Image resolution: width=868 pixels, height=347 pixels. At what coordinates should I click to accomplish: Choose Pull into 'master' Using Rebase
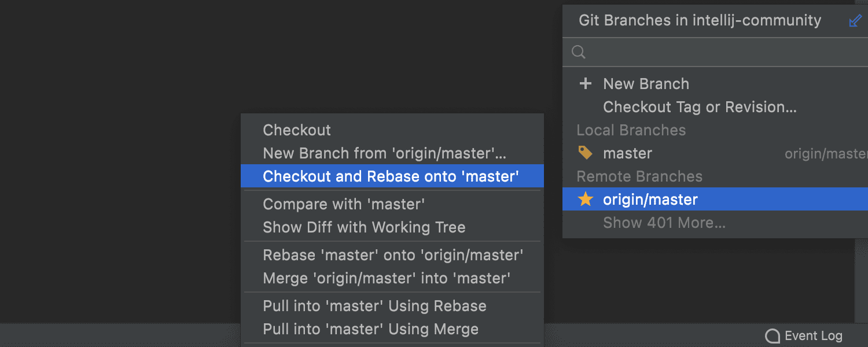392,306
